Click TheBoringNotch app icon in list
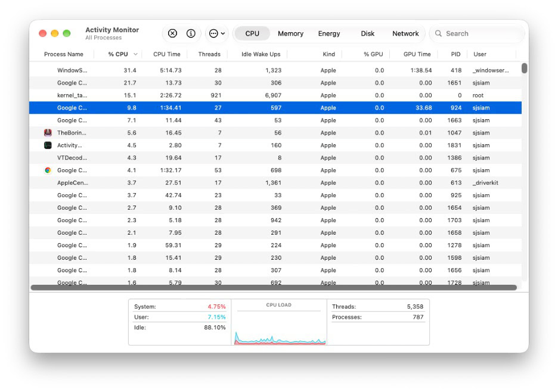 [x=48, y=133]
